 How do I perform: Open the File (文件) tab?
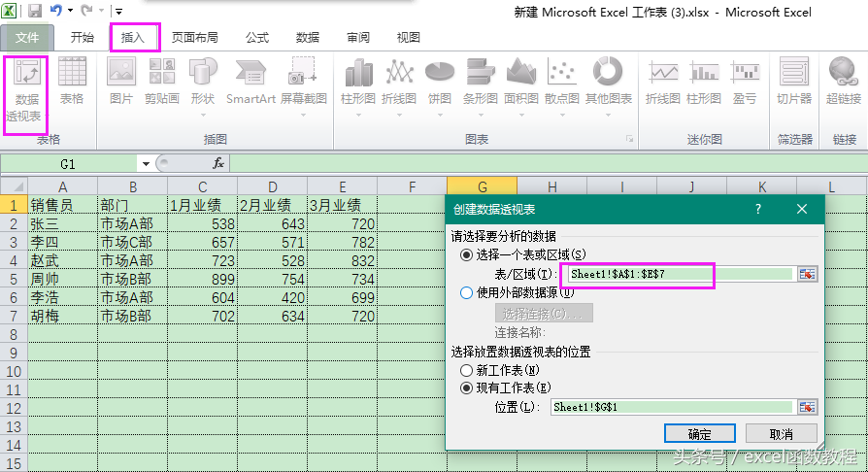point(27,38)
